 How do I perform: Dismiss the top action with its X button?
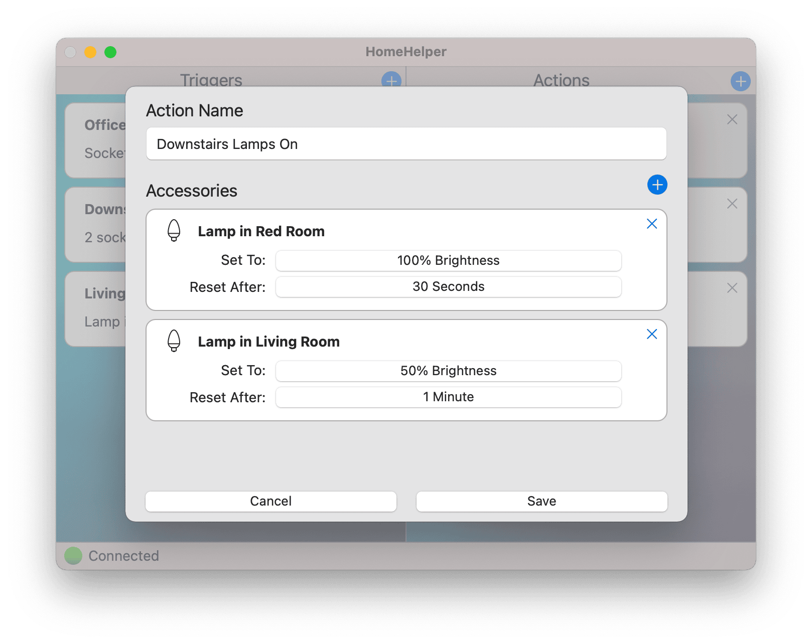732,119
